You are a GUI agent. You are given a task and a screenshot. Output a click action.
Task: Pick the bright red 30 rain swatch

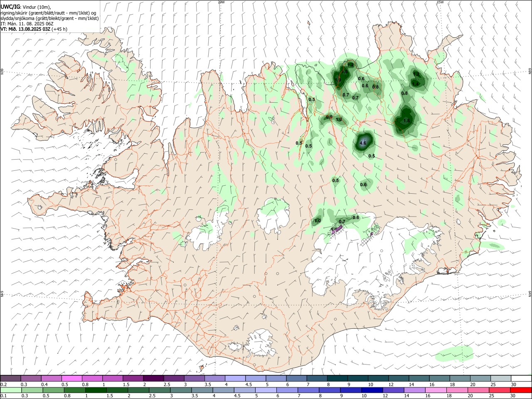tap(520, 390)
